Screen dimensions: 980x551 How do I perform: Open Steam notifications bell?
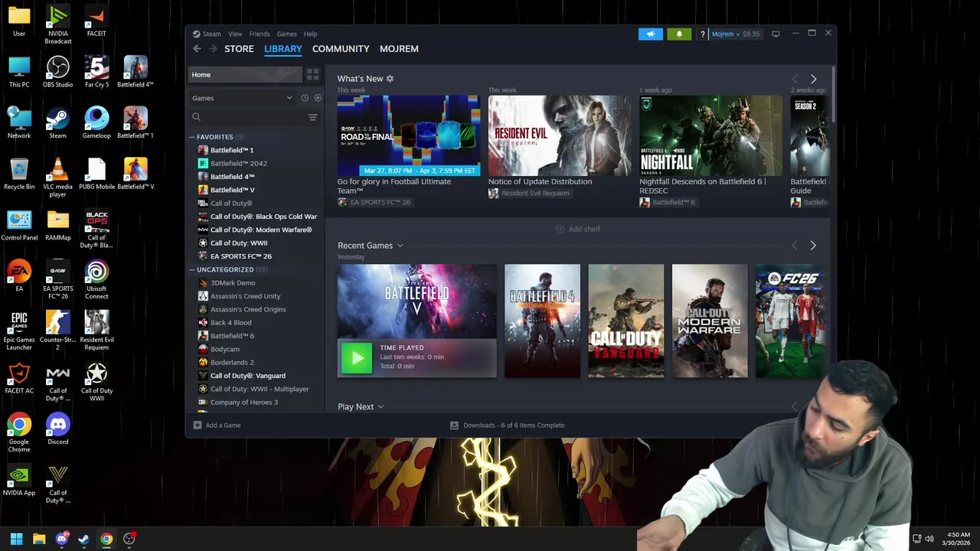click(x=679, y=34)
